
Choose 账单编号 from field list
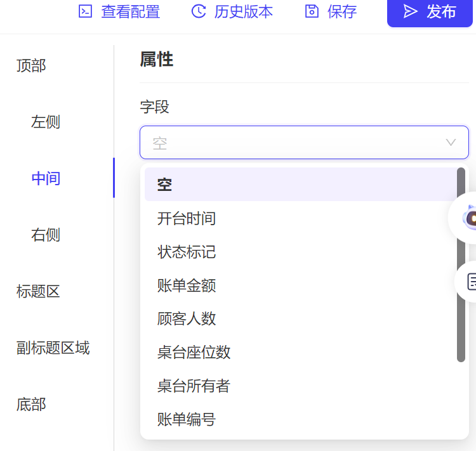click(x=301, y=419)
